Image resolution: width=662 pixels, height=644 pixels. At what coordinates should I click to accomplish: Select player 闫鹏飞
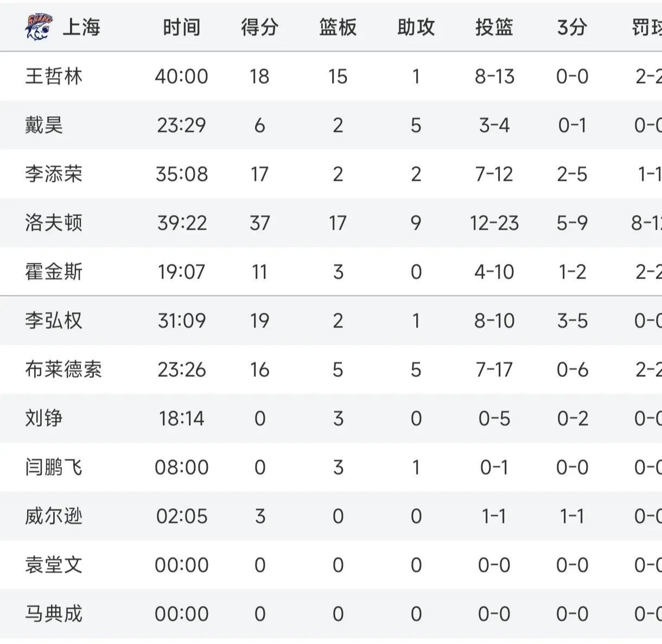click(x=54, y=467)
